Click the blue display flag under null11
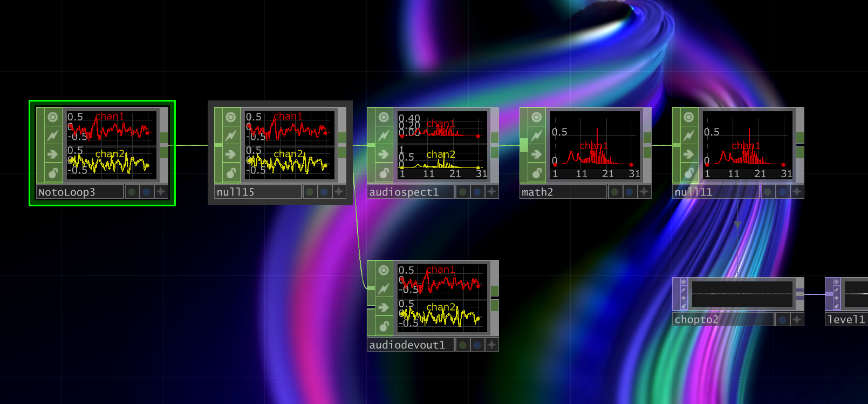 tap(782, 192)
